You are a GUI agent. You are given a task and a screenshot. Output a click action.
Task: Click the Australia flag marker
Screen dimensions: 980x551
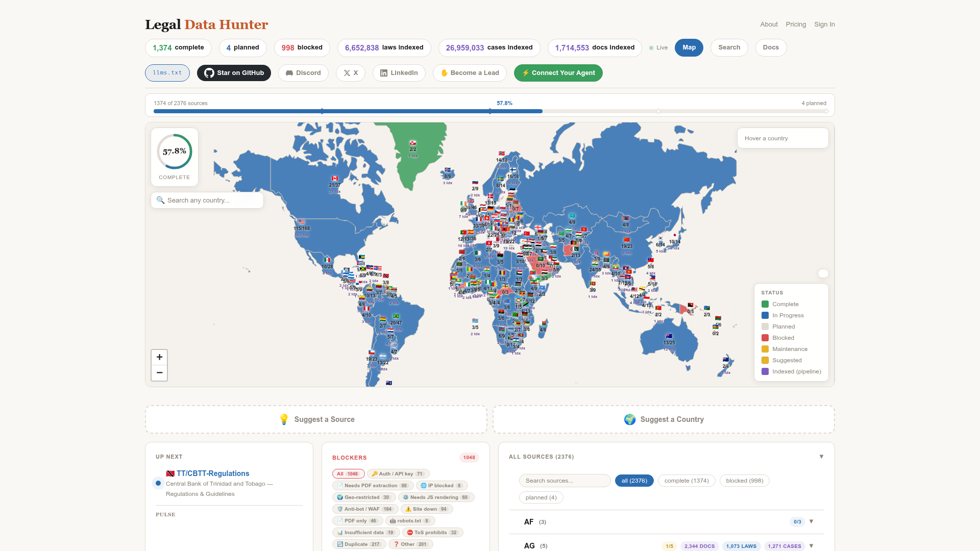tap(669, 336)
